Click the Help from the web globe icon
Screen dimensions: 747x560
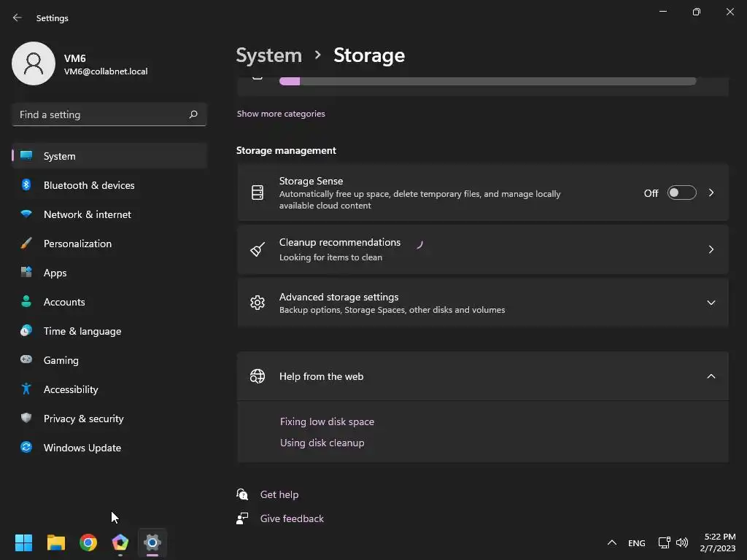[257, 376]
